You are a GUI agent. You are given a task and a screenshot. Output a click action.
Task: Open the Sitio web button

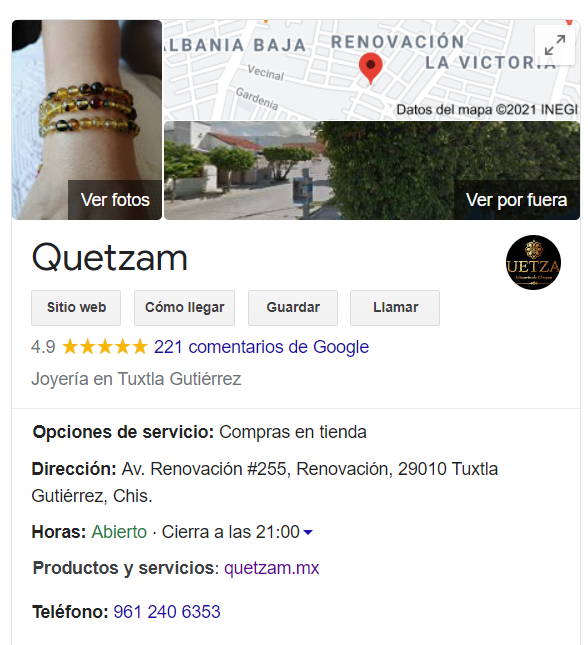pos(76,308)
